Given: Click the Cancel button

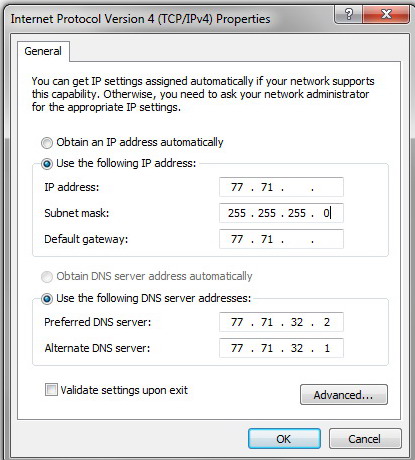Looking at the screenshot, I should point(365,439).
